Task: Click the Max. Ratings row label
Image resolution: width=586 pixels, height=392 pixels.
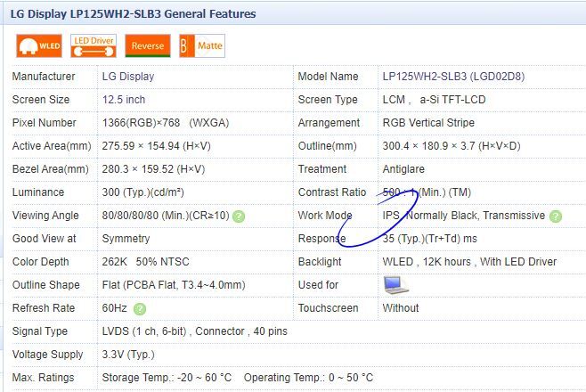Action: 43,378
